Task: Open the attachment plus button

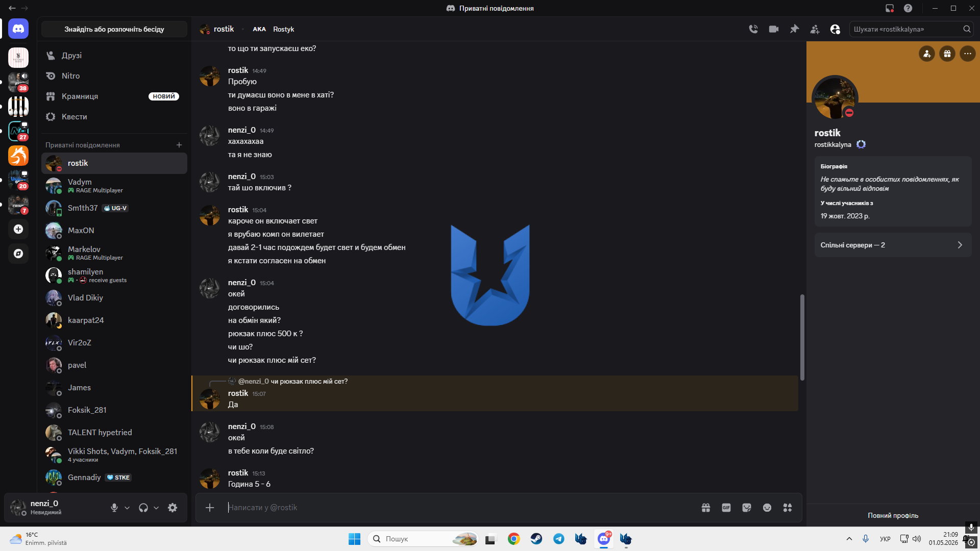Action: (210, 508)
